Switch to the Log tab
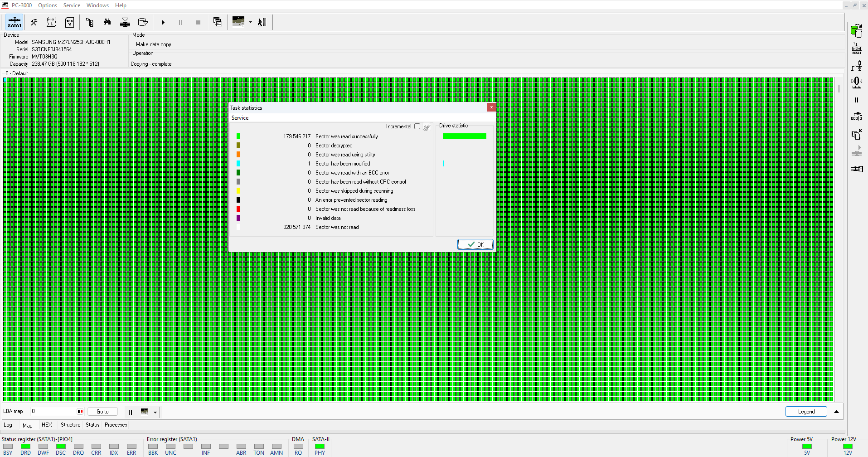This screenshot has height=457, width=868. (x=8, y=425)
